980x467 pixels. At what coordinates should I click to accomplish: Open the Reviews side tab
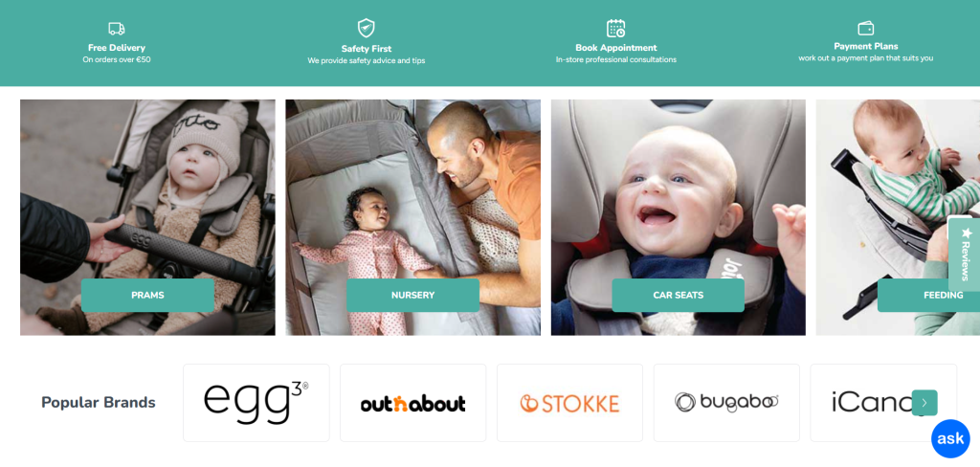click(x=964, y=254)
